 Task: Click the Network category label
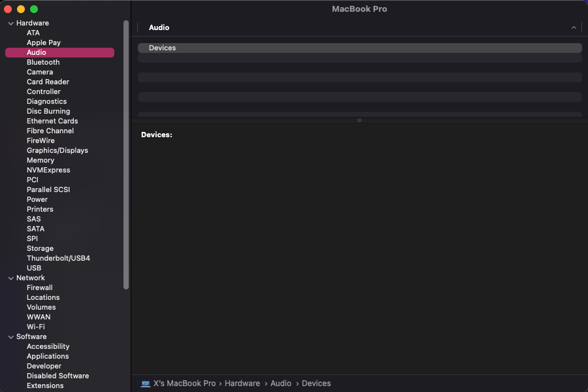click(30, 278)
